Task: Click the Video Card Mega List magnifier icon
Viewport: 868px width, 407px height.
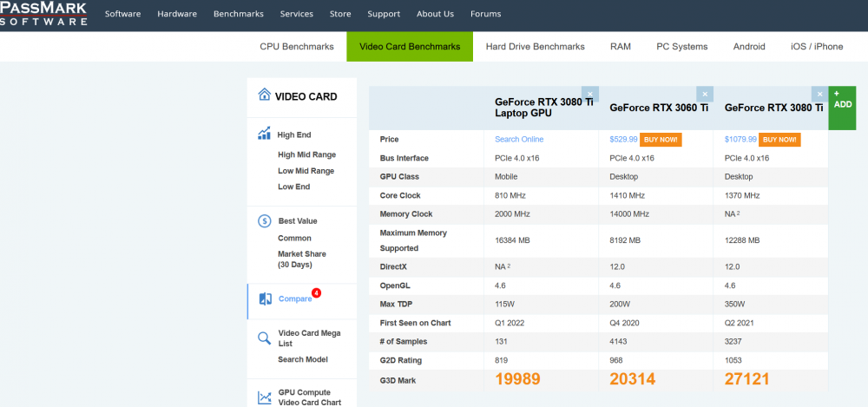Action: (264, 338)
